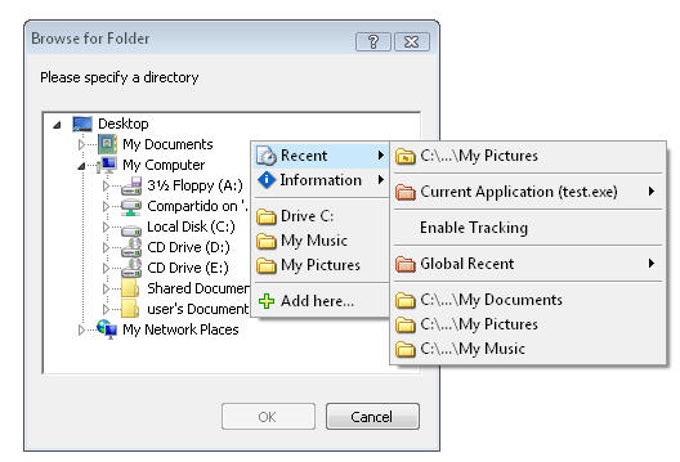Click the My Music folder icon in menu
Viewport: 680px width, 462px height.
click(x=266, y=241)
